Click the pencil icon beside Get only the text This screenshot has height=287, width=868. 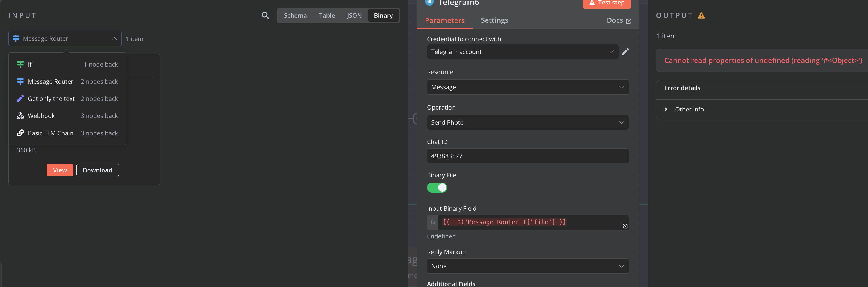(x=20, y=98)
